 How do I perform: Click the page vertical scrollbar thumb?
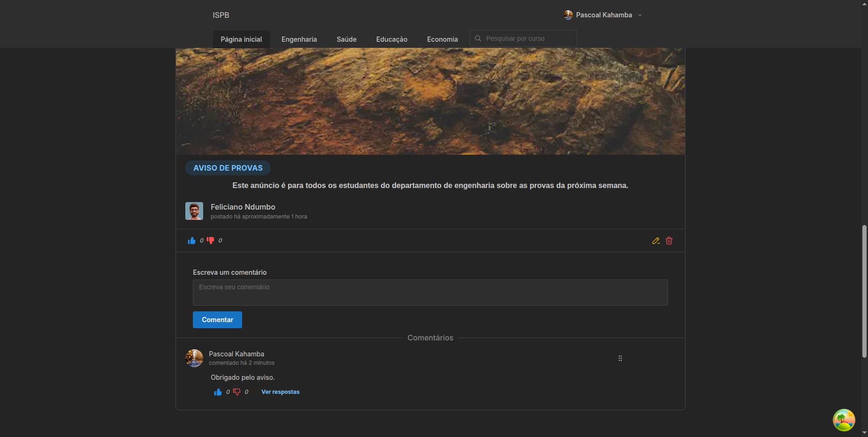(864, 291)
